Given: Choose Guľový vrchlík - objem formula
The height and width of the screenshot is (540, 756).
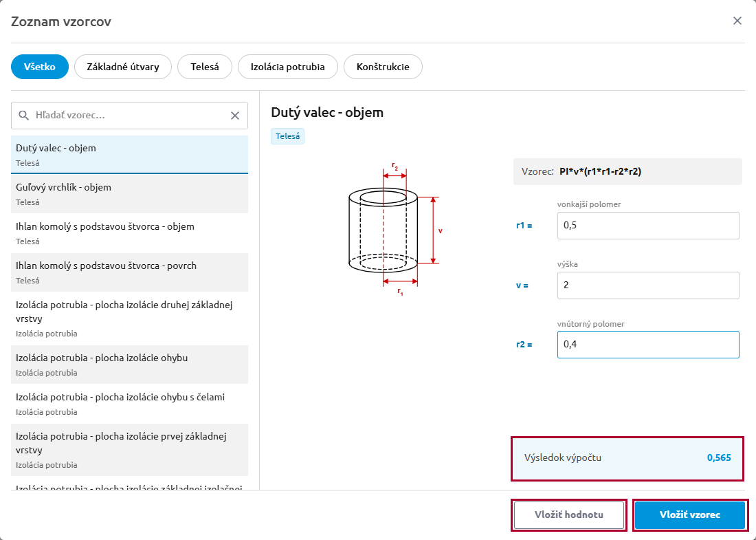Looking at the screenshot, I should 129,194.
